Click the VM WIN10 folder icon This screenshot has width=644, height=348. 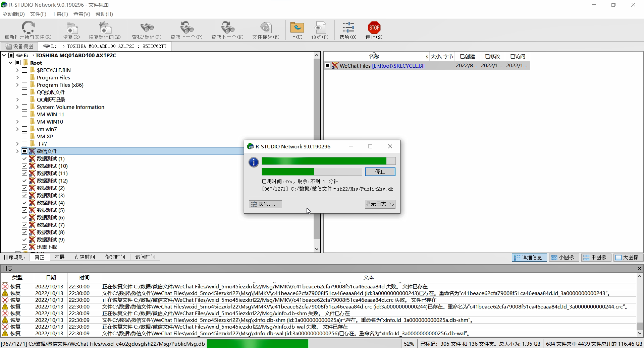click(32, 122)
